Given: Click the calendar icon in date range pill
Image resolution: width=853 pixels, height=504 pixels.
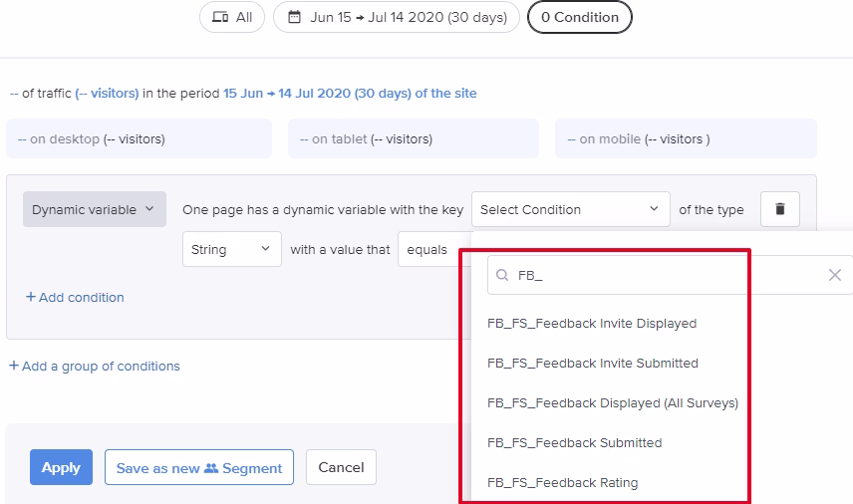Looking at the screenshot, I should [x=294, y=17].
